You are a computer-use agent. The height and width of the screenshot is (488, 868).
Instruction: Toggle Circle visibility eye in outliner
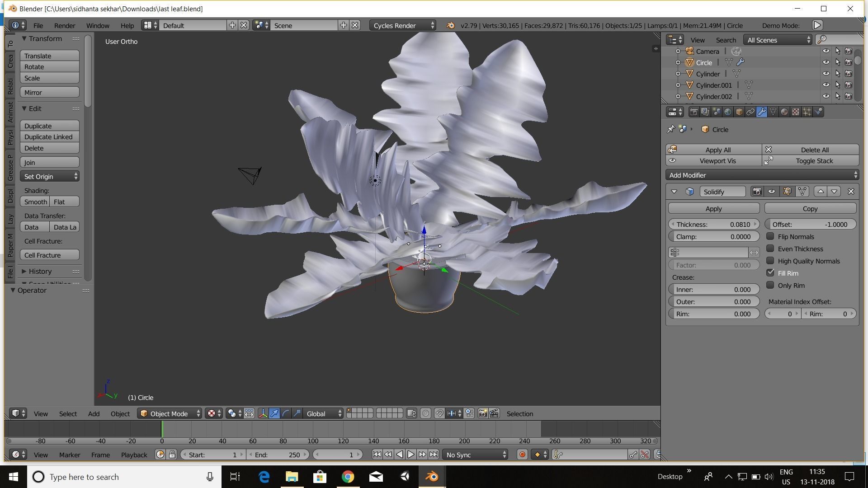tap(826, 62)
